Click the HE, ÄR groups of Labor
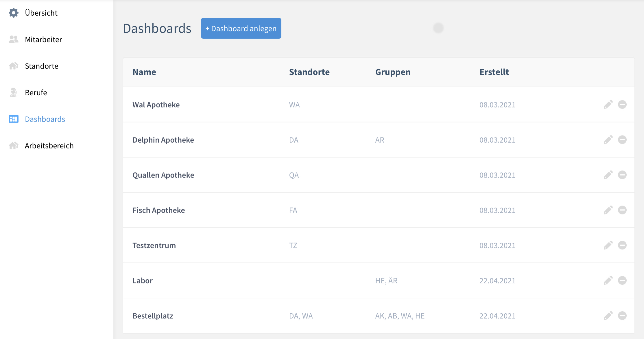 coord(386,281)
